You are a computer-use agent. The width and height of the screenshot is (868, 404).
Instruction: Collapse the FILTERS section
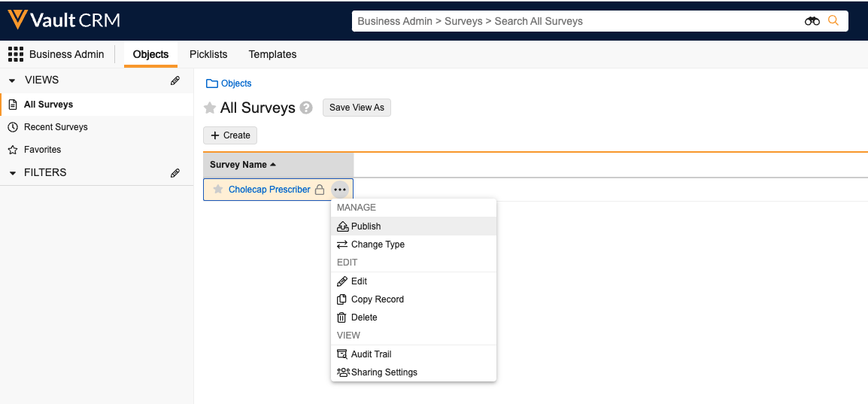click(12, 173)
